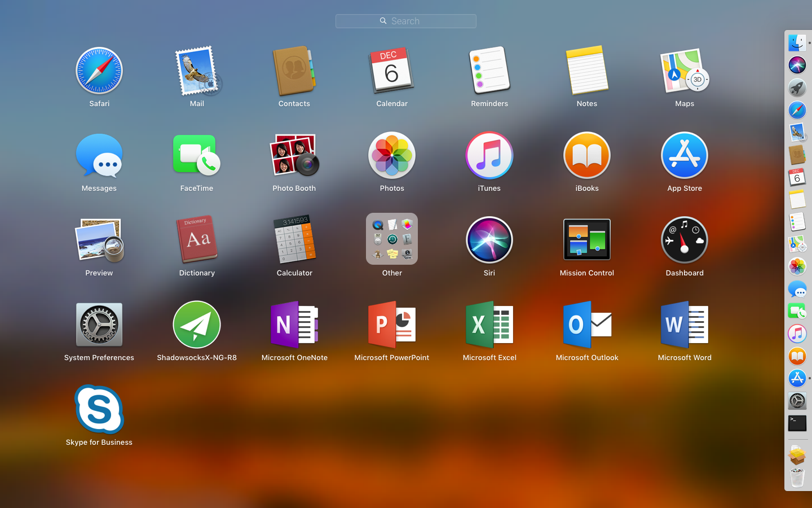The width and height of the screenshot is (812, 508).
Task: Open Photos from the Dock
Action: (797, 266)
